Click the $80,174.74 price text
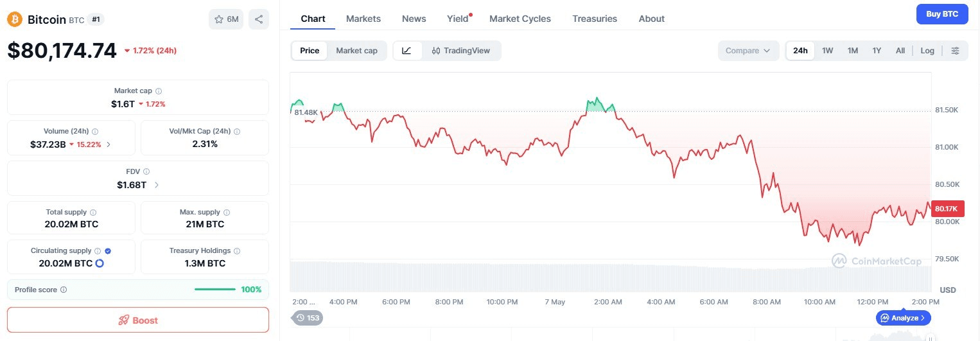 point(62,50)
